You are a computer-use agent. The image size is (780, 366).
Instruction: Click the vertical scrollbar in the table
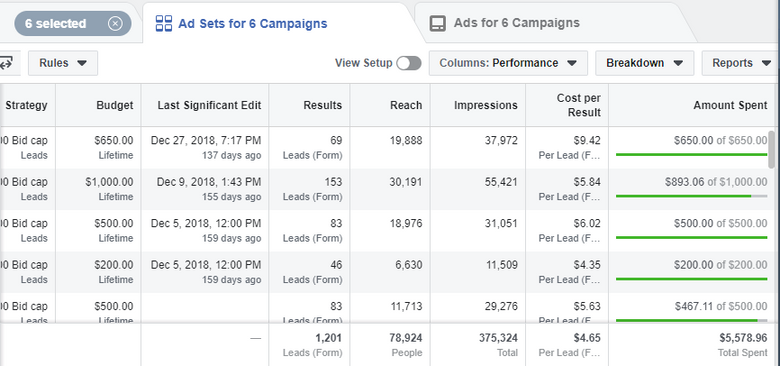[772, 149]
